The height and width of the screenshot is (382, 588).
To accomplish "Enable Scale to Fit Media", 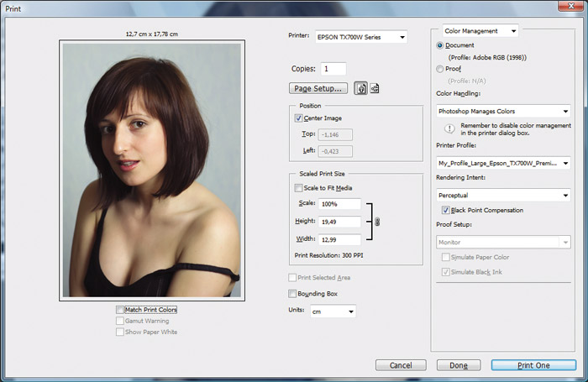I will click(x=300, y=188).
